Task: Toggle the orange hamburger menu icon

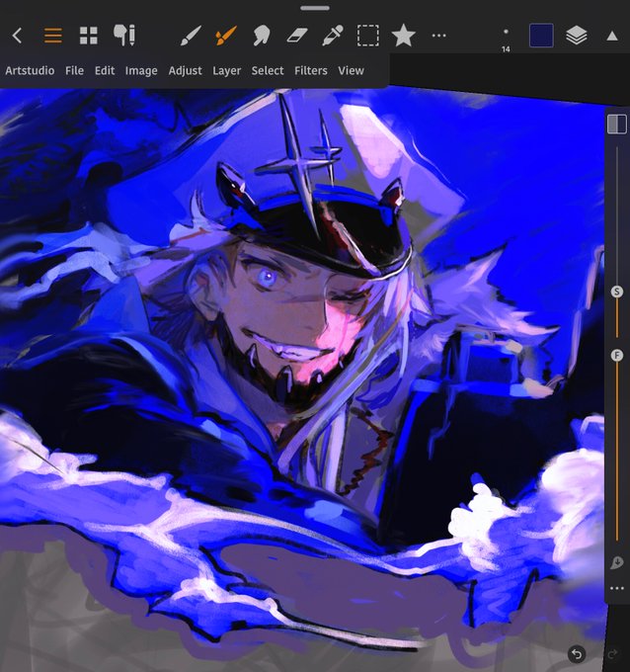Action: point(53,36)
